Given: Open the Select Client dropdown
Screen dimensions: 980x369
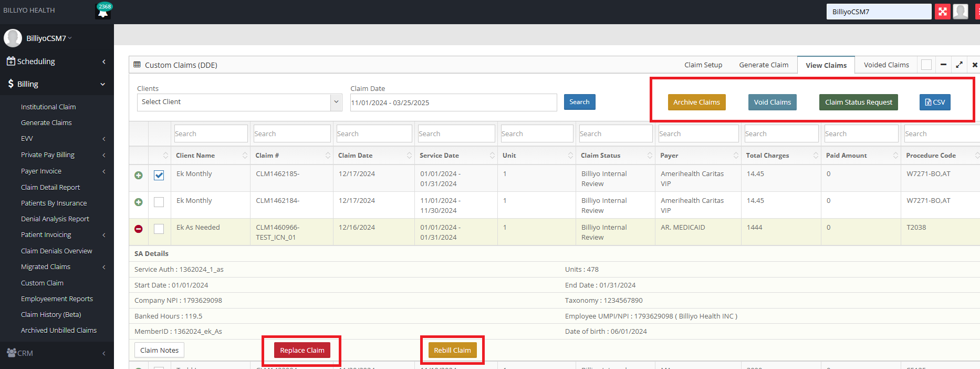Looking at the screenshot, I should click(x=239, y=102).
